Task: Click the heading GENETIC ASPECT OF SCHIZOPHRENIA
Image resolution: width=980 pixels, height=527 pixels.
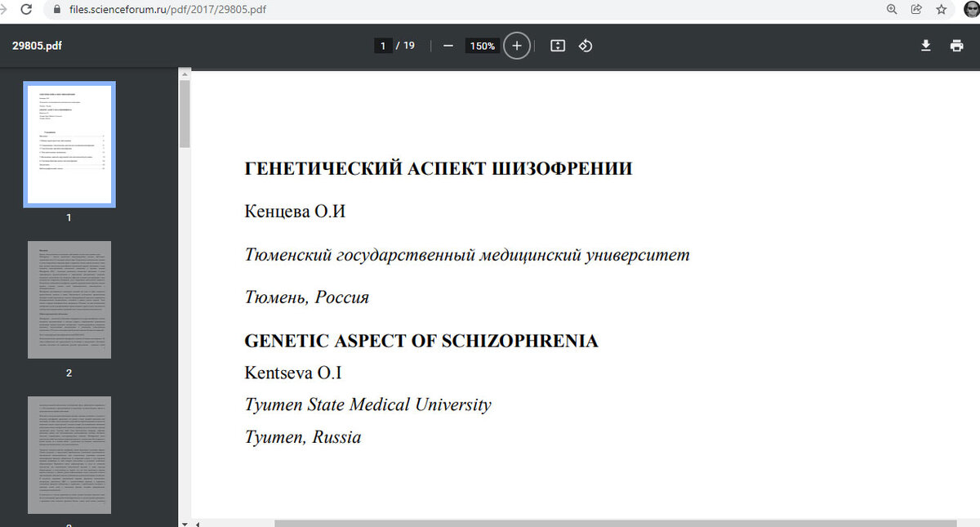Action: [421, 342]
